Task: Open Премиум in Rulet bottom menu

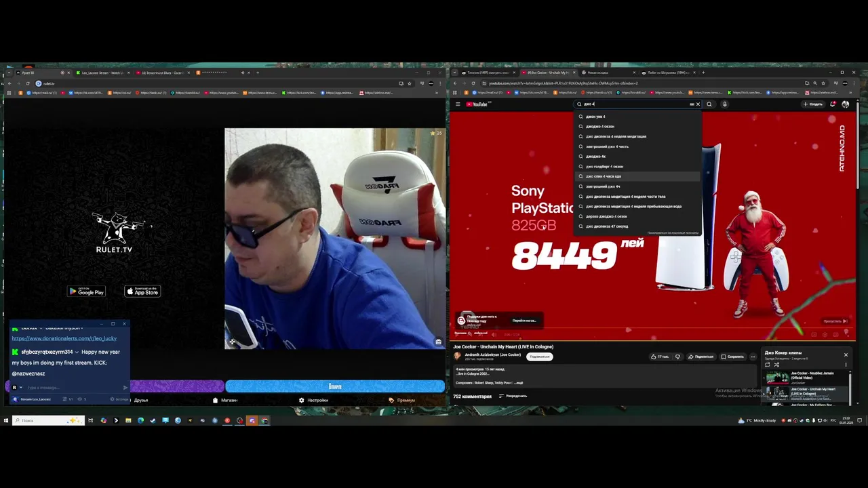Action: point(401,400)
